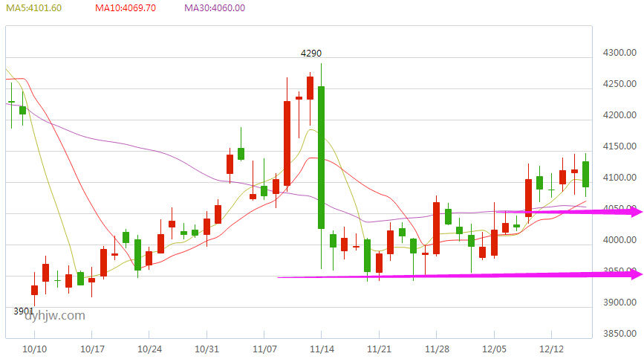Click the 10/17 date axis label
The width and height of the screenshot is (644, 359).
(92, 349)
